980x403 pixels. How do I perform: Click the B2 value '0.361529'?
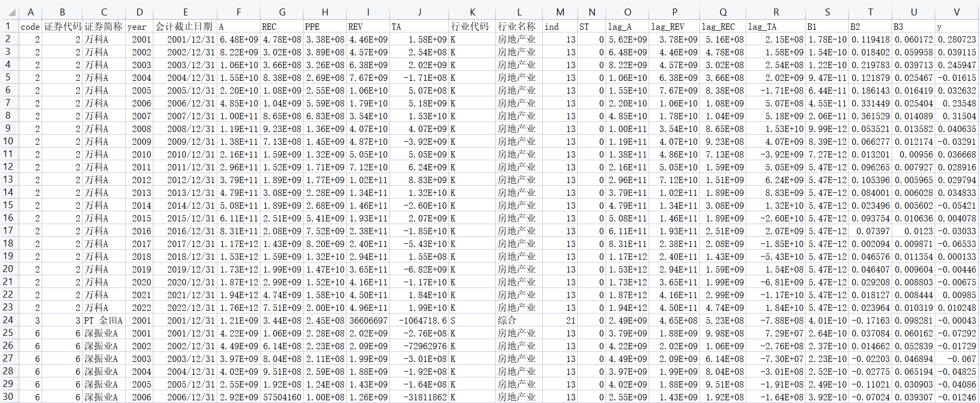point(870,116)
